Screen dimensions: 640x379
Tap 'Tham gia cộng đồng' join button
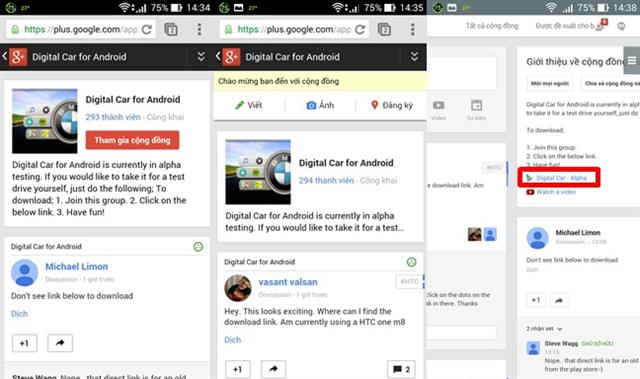click(132, 140)
